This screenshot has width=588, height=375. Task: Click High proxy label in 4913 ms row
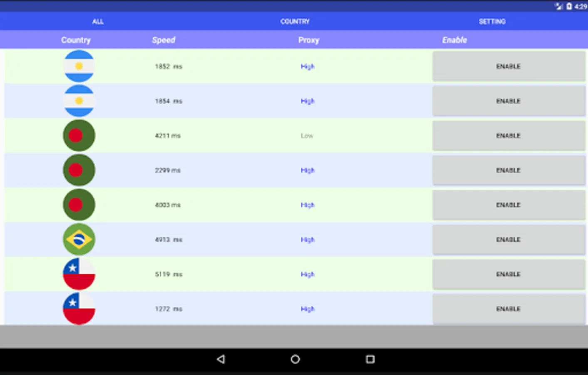[x=308, y=239]
